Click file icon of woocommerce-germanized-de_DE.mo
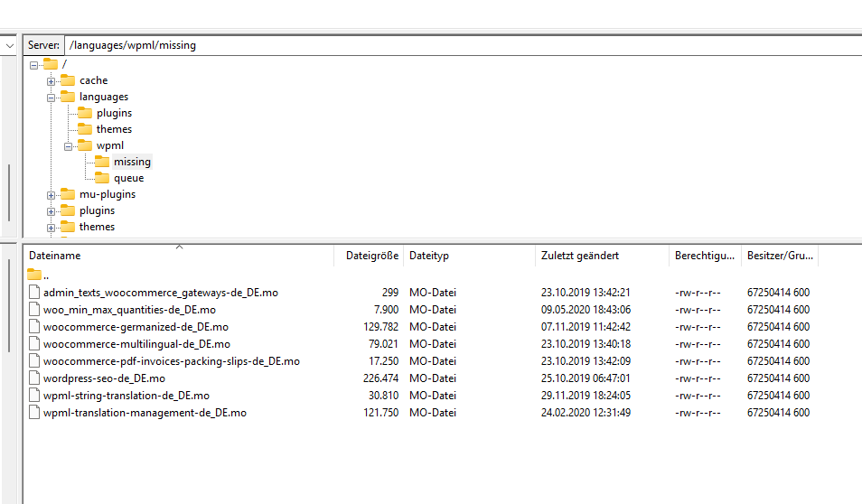This screenshot has width=862, height=504. tap(34, 326)
